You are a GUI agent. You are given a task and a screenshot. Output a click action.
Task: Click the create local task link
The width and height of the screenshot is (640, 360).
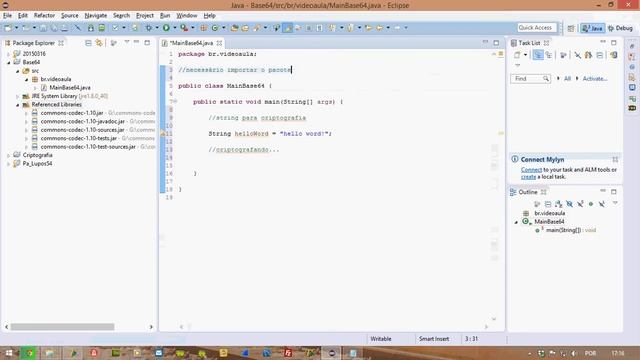[x=528, y=177]
